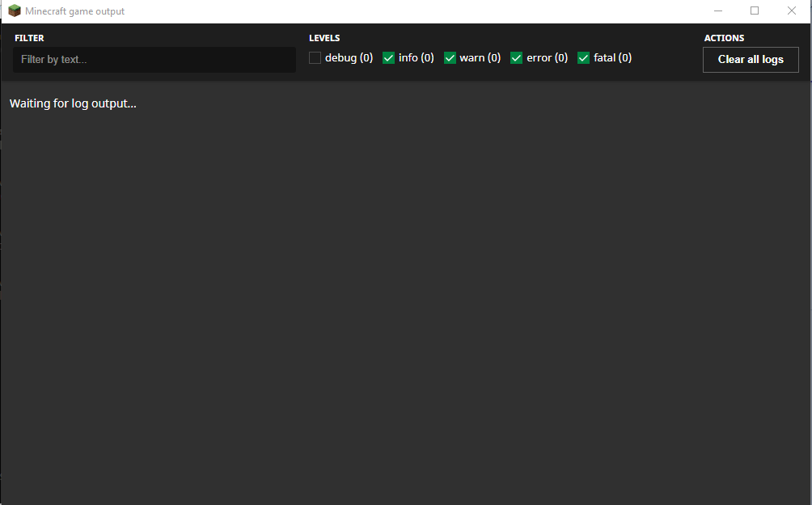Uncheck the fatal level checkbox

[584, 58]
